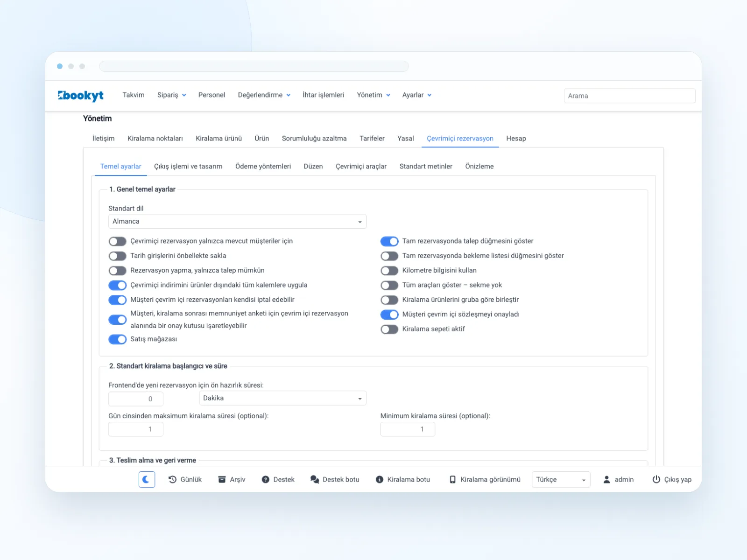
Task: Switch to Çıkış işlemi ve tasarım tab
Action: pos(188,166)
